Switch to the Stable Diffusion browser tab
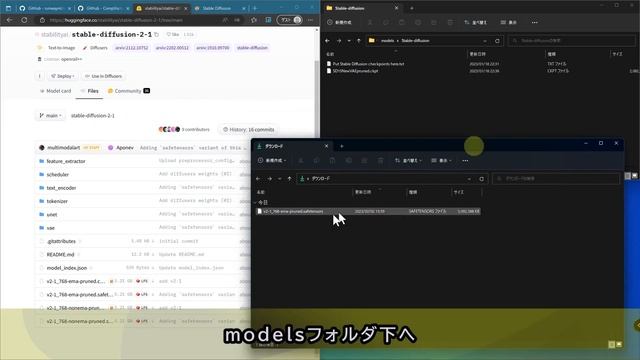 [x=220, y=8]
